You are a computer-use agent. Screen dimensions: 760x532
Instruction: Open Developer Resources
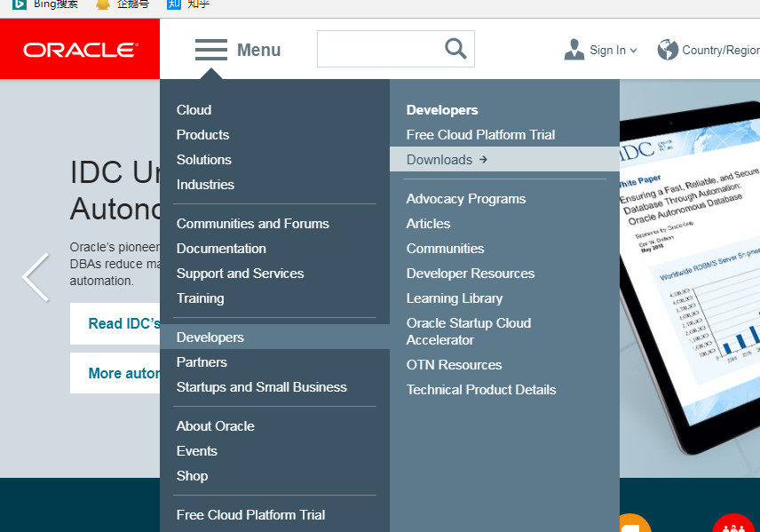(471, 274)
